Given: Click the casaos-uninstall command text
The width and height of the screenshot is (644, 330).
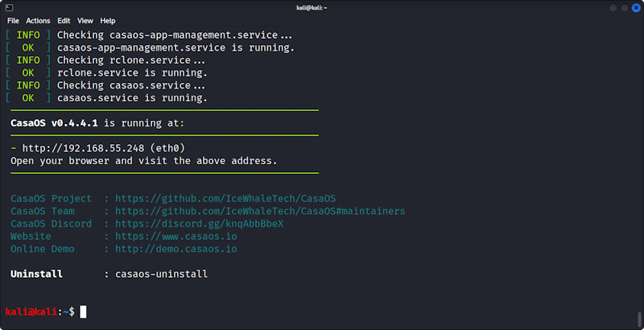Looking at the screenshot, I should pos(161,274).
